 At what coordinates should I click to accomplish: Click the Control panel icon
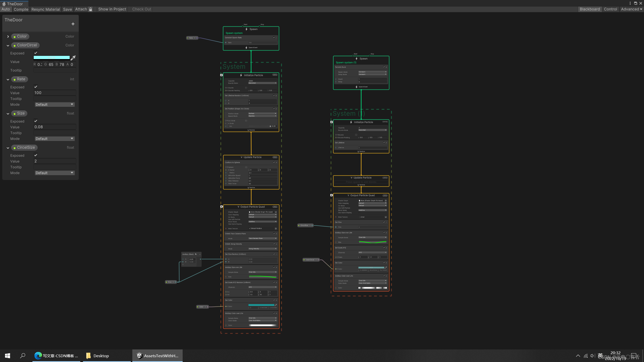click(x=610, y=9)
